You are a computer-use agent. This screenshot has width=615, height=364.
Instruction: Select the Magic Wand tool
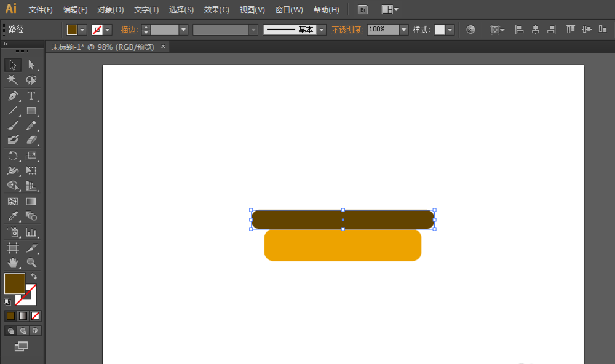[12, 80]
